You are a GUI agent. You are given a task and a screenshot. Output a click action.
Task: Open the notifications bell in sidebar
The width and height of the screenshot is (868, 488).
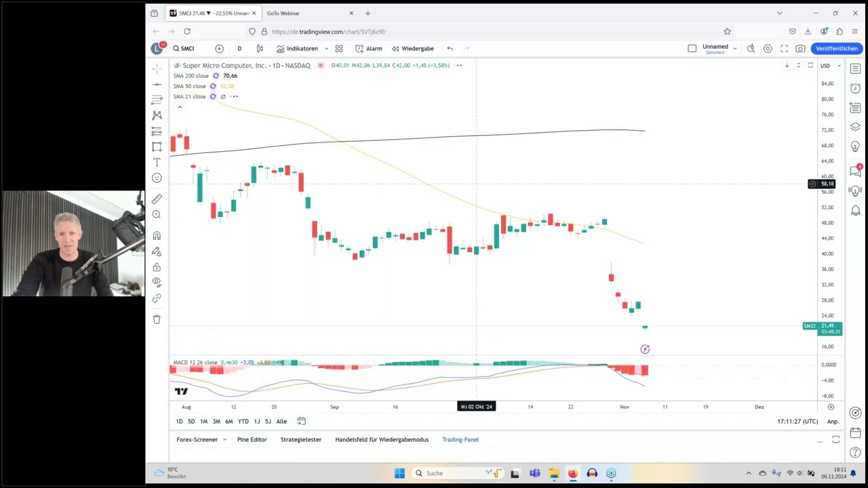pyautogui.click(x=855, y=211)
